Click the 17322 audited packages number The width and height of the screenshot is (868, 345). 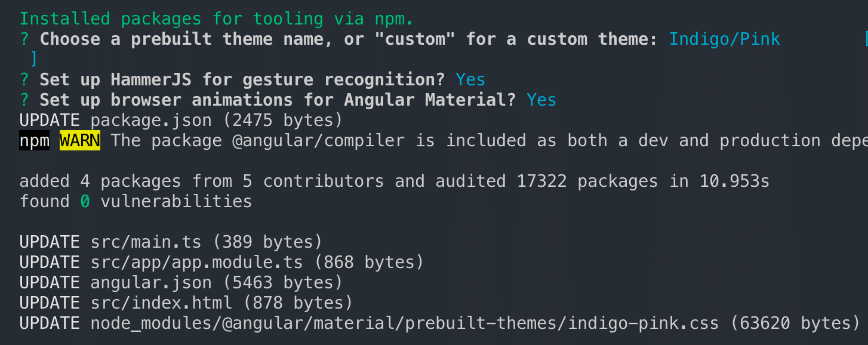[541, 181]
